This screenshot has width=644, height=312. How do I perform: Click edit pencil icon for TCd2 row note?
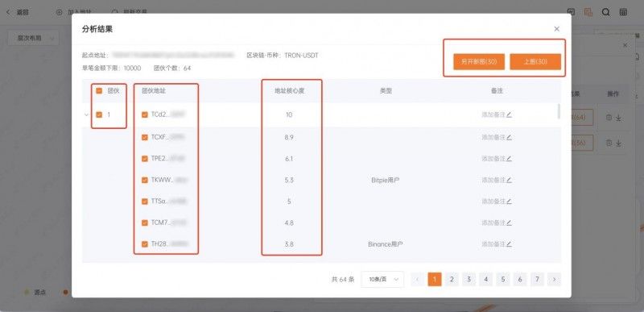click(x=510, y=114)
